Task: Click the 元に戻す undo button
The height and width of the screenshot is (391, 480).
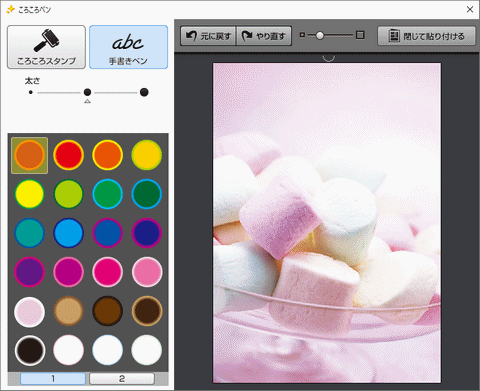Action: [x=208, y=36]
